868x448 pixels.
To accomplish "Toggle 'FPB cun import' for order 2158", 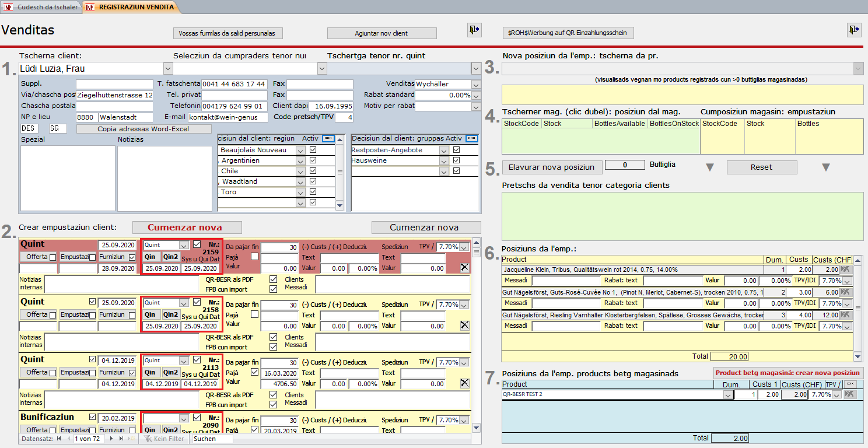I will click(273, 347).
